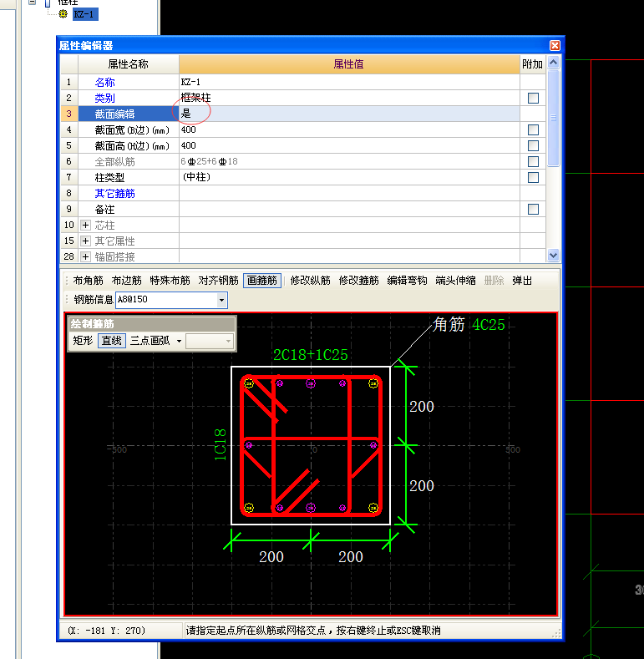Select the 修改箍筋 tool
This screenshot has height=659, width=644.
point(358,281)
